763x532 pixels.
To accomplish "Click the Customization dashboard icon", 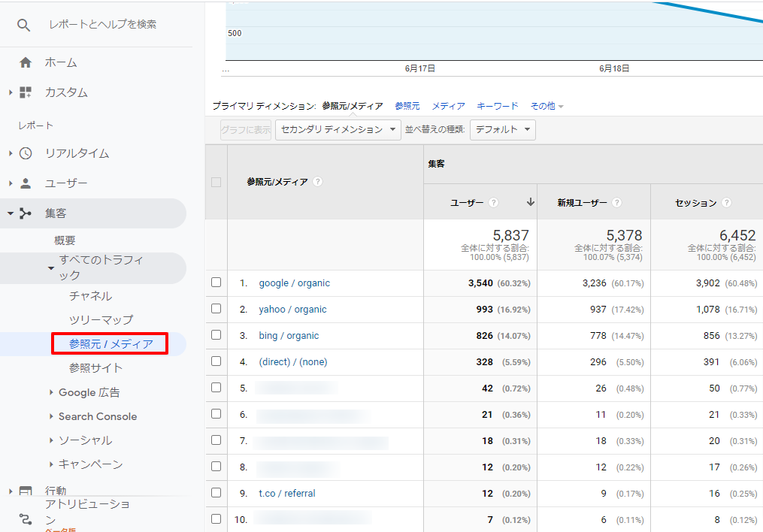I will [26, 92].
